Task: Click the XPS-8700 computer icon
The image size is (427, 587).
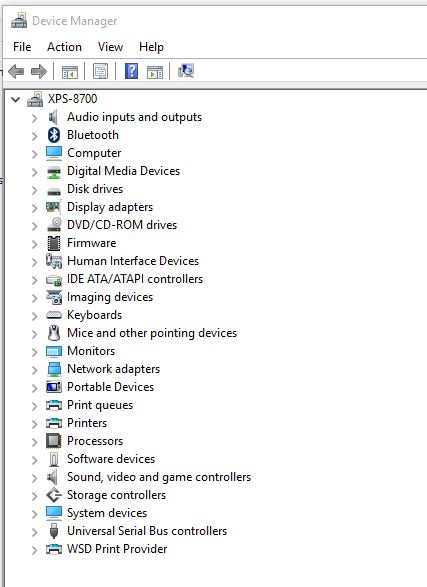Action: pos(35,99)
